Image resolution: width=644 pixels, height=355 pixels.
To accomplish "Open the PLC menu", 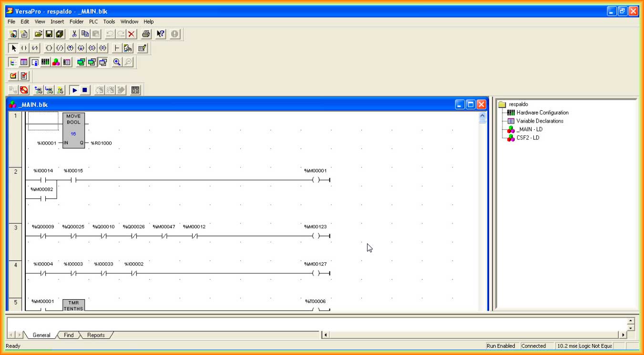I will click(x=93, y=21).
